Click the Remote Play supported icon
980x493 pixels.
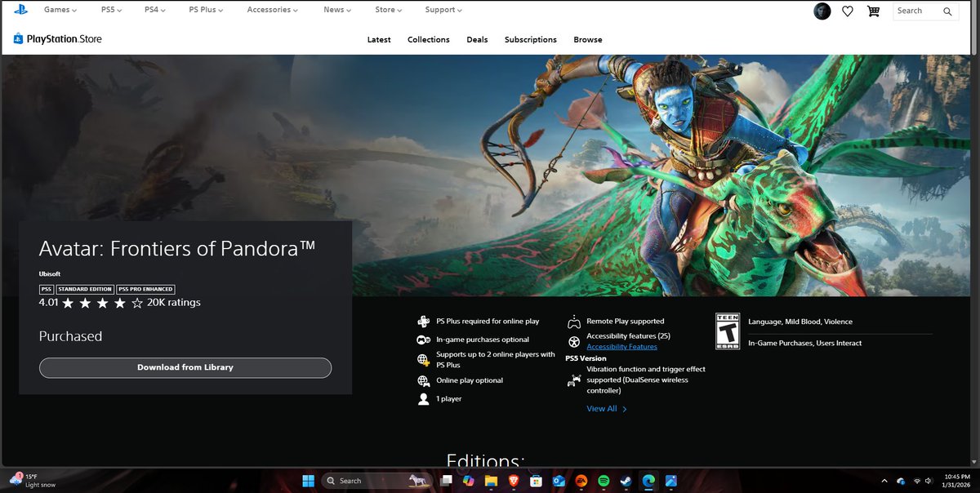pyautogui.click(x=574, y=322)
